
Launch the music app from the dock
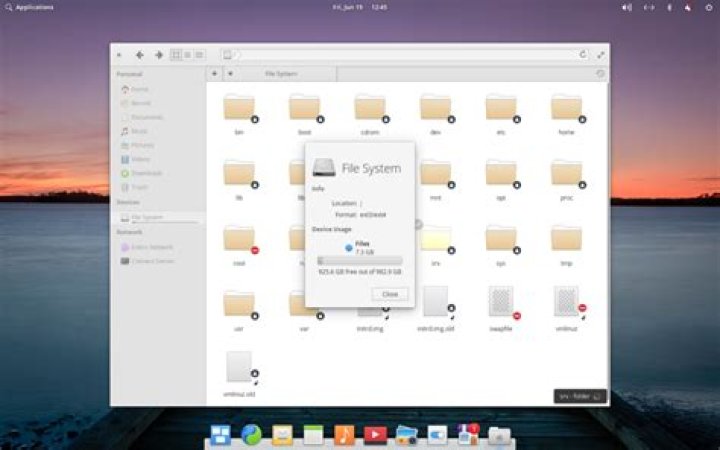point(344,434)
